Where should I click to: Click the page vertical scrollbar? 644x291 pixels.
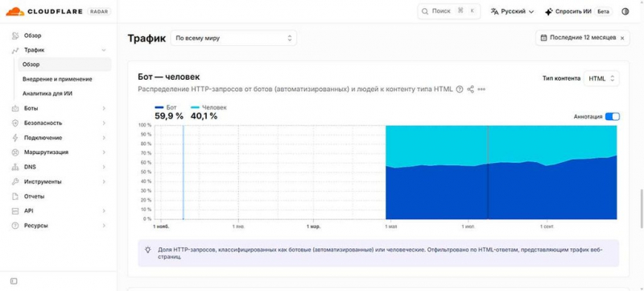pyautogui.click(x=641, y=208)
